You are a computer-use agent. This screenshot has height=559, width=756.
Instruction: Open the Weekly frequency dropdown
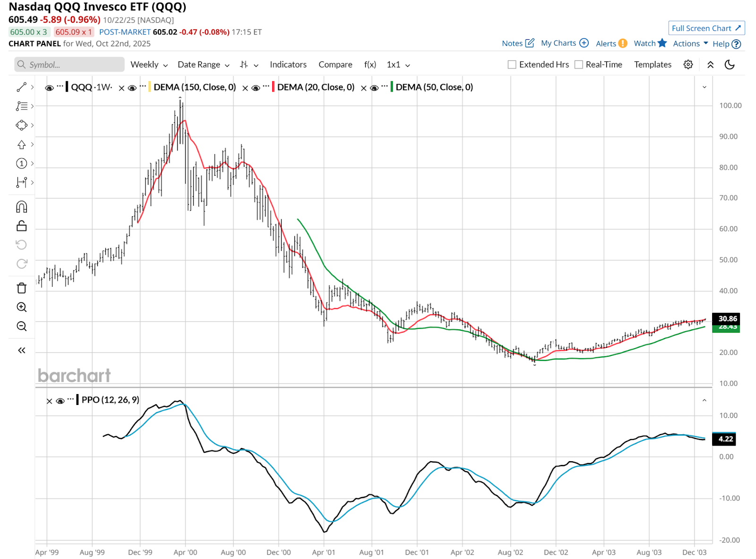[149, 65]
